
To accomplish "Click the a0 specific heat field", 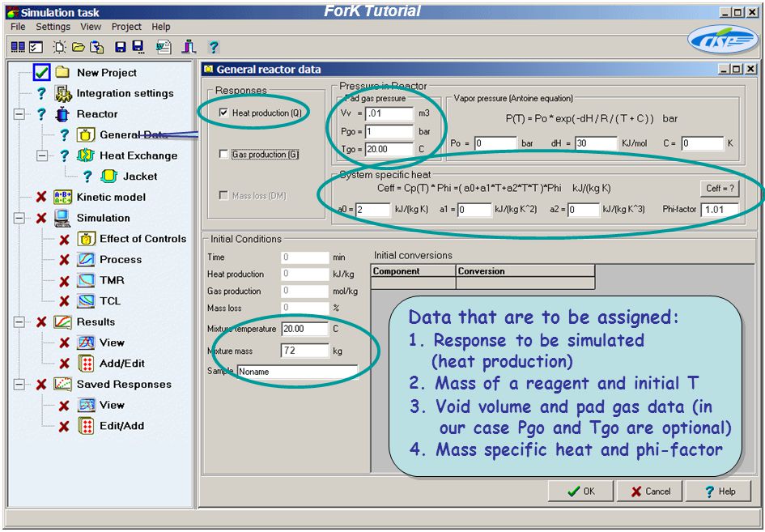I will pyautogui.click(x=373, y=210).
